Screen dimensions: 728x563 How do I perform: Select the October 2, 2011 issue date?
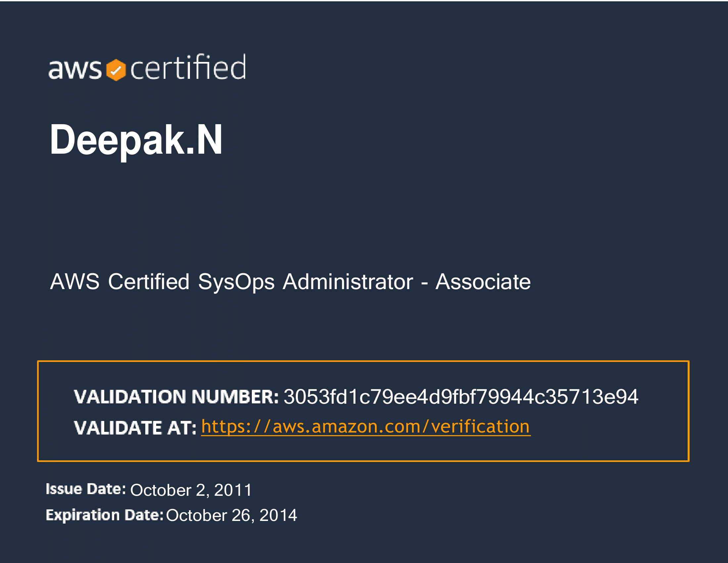[191, 490]
